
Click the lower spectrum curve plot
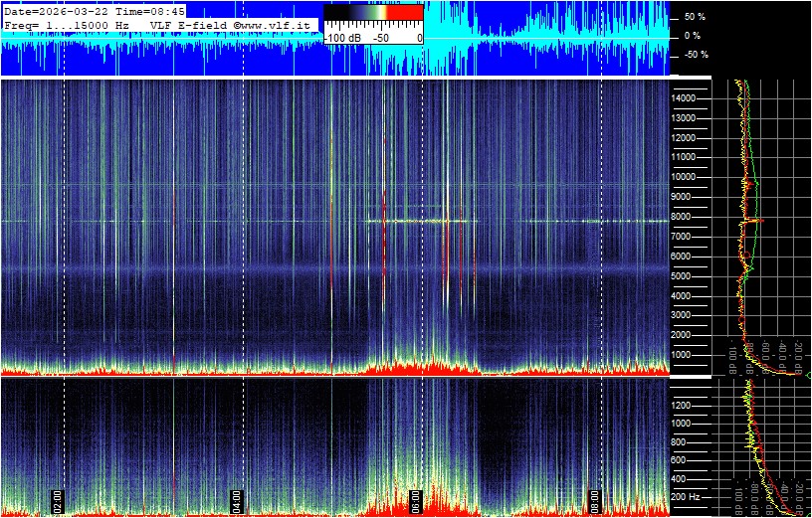click(761, 447)
